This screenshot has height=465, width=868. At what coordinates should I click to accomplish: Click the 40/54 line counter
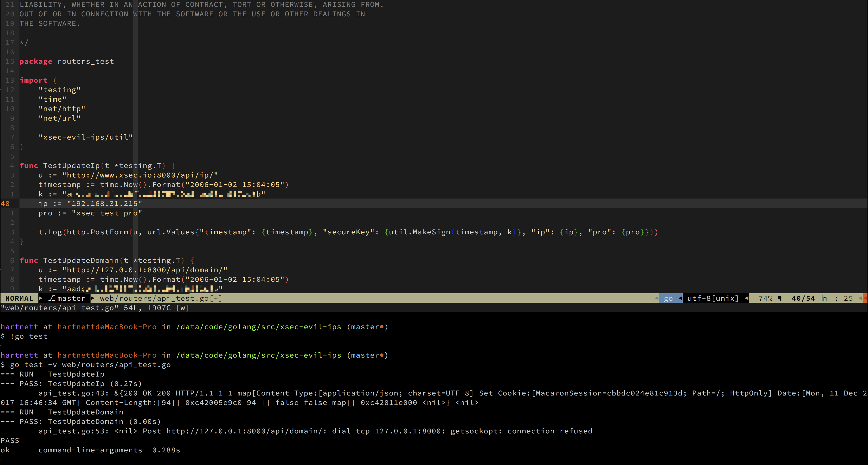point(803,298)
